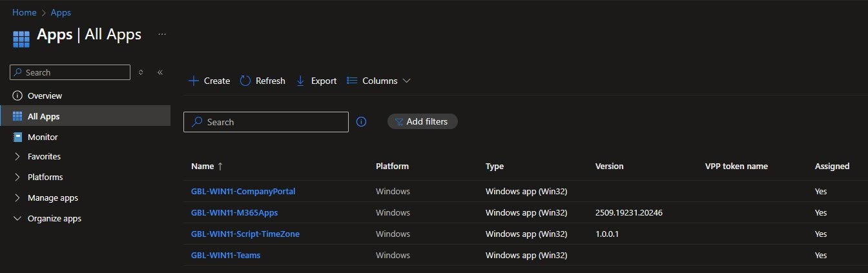Viewport: 868px width, 273px height.
Task: Click the info icon beside search box
Action: (x=362, y=122)
